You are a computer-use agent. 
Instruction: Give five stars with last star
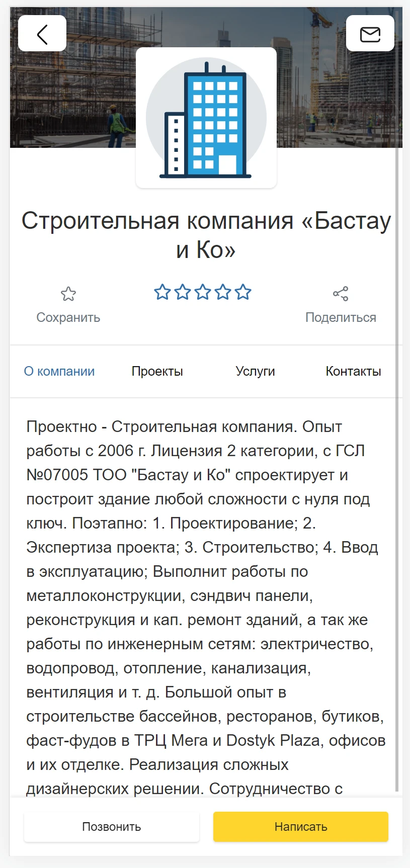click(x=243, y=292)
